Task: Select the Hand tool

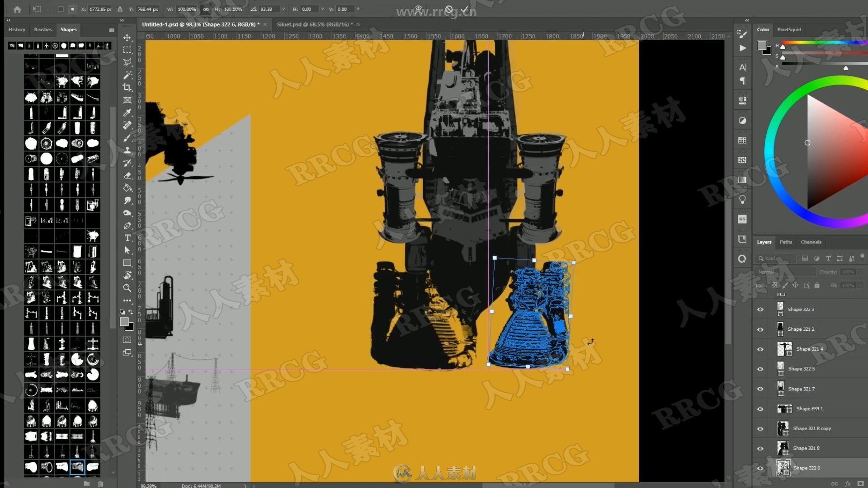Action: coord(127,275)
